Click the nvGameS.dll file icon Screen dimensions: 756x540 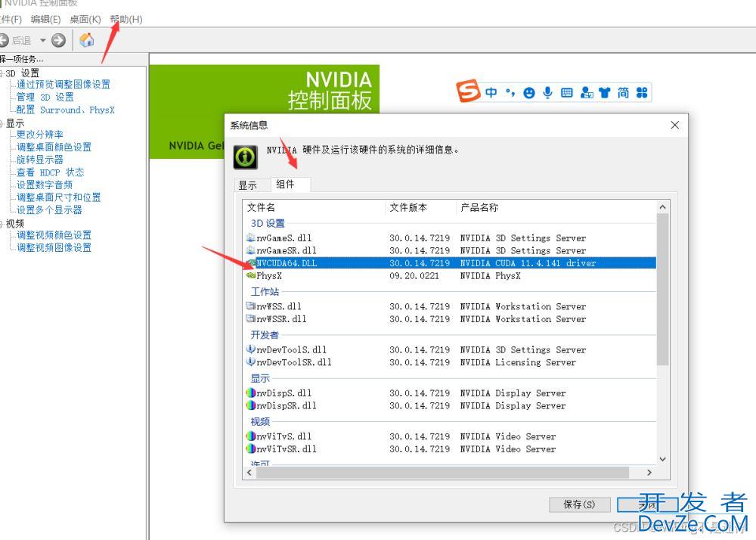[251, 237]
